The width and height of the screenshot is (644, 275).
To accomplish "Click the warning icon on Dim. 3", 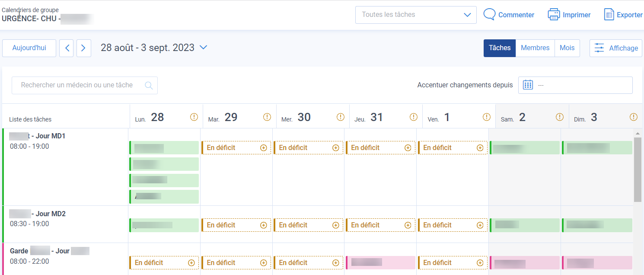I will point(634,117).
